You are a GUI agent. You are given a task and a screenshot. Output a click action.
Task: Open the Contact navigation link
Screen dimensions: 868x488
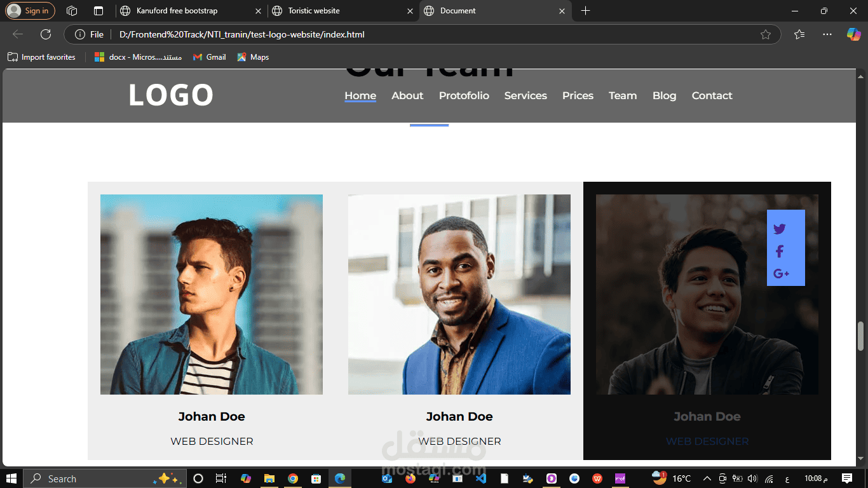pyautogui.click(x=712, y=95)
